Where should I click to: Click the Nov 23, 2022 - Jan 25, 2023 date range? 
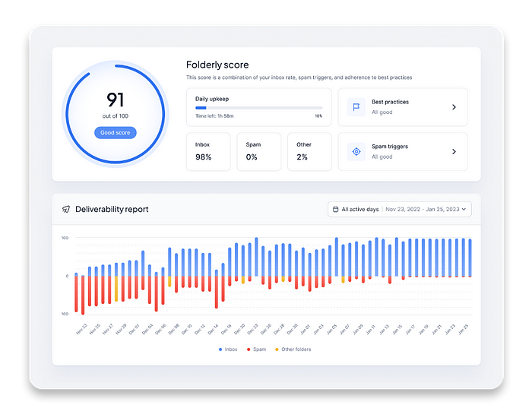pos(423,209)
